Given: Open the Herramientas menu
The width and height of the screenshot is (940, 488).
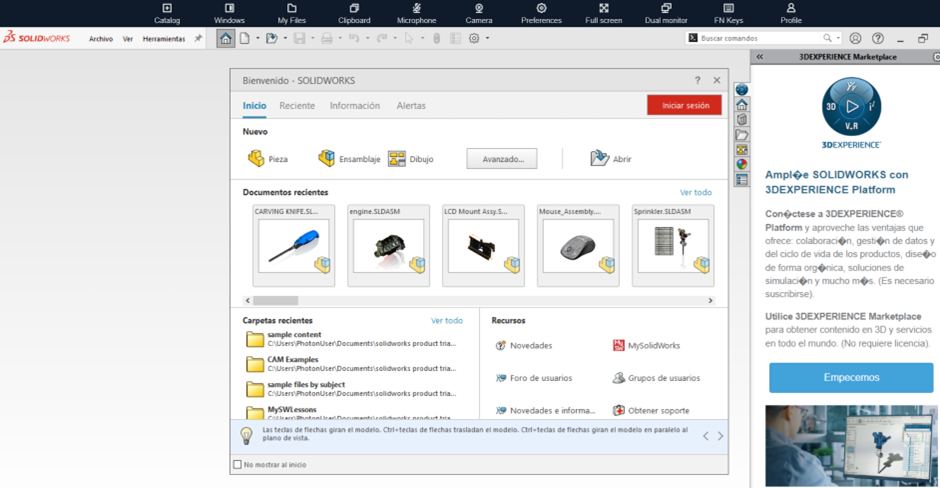Looking at the screenshot, I should point(164,39).
